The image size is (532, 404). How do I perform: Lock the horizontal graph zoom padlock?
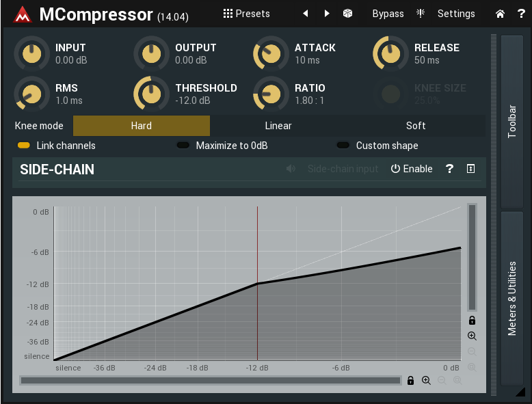[x=410, y=380]
